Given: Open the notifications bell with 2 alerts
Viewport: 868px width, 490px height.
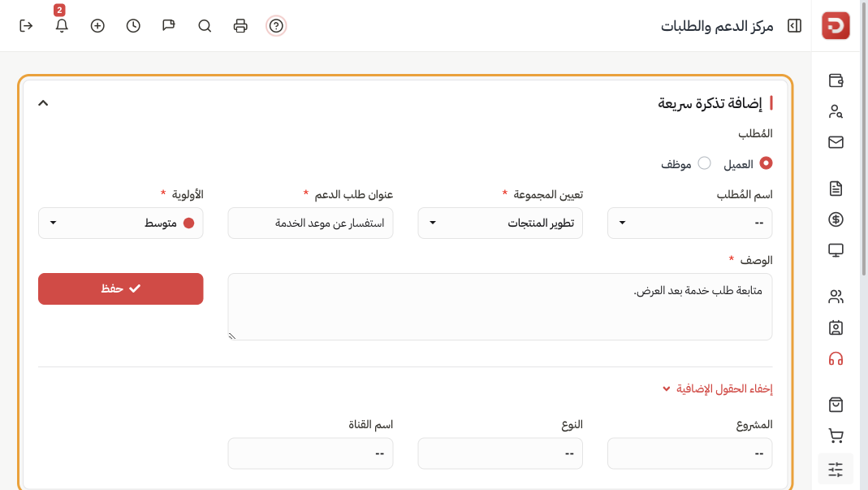Looking at the screenshot, I should (62, 25).
